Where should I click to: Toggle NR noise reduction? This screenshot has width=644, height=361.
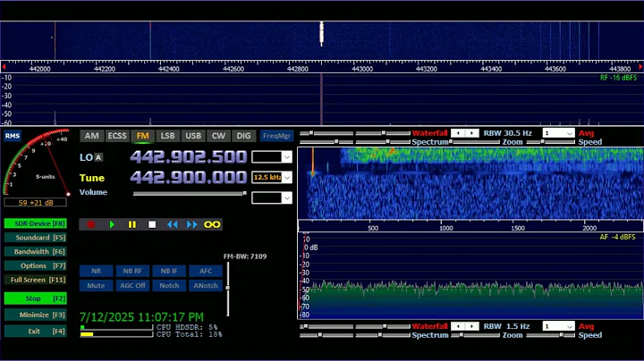tap(96, 271)
